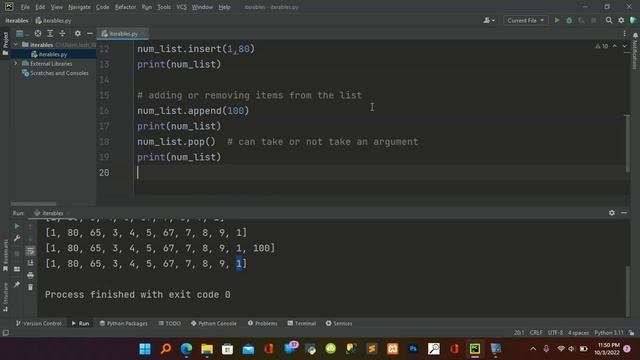Open the Python Packages tool window
Image resolution: width=640 pixels, height=360 pixels.
(x=123, y=323)
